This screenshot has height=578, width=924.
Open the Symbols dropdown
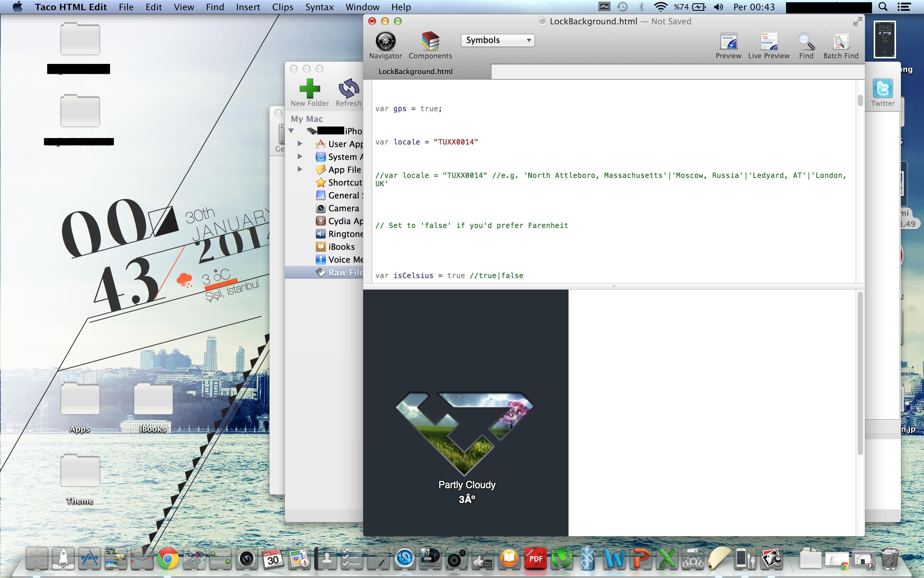[x=498, y=40]
